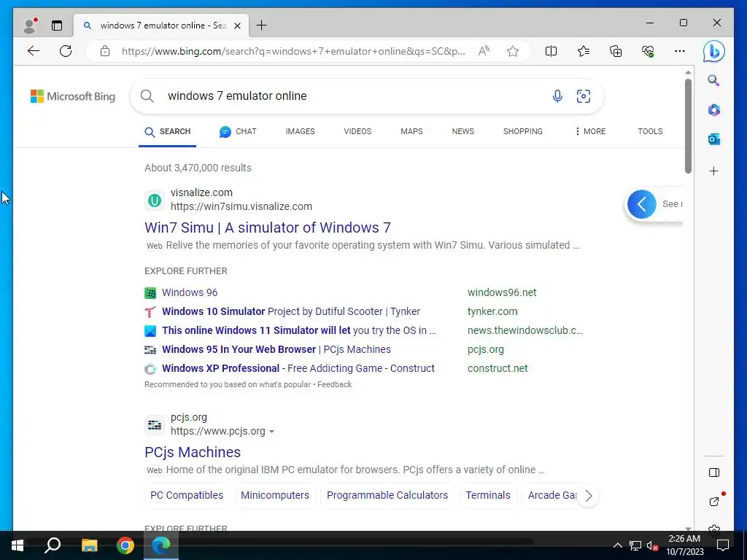Open Outlook in the sidebar
The width and height of the screenshot is (747, 560).
713,139
